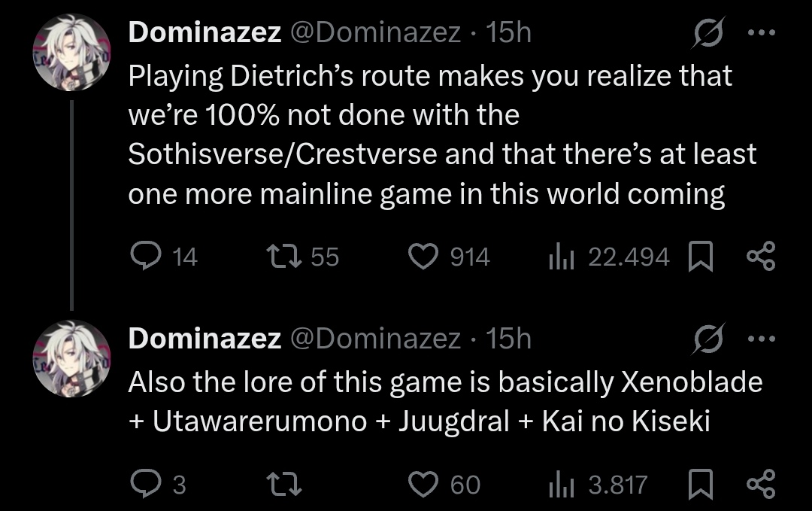This screenshot has height=511, width=812.
Task: Retweet the second tweet about lore
Action: click(283, 484)
